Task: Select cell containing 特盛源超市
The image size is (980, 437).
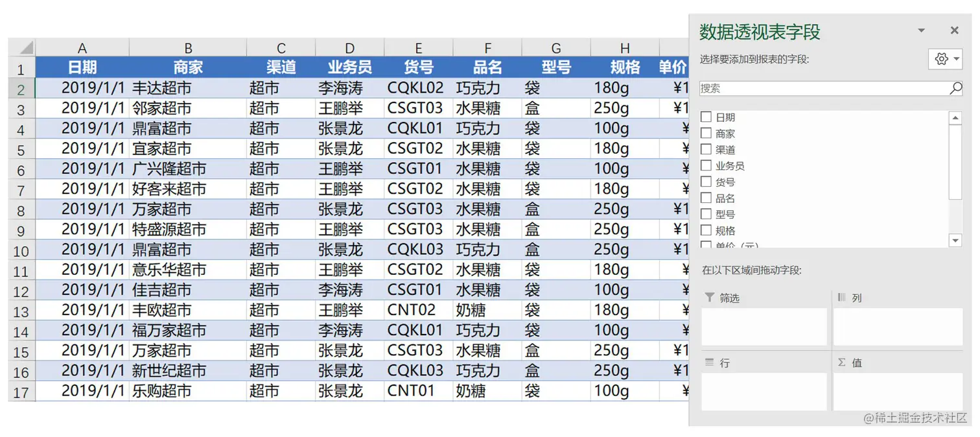Action: pos(188,229)
